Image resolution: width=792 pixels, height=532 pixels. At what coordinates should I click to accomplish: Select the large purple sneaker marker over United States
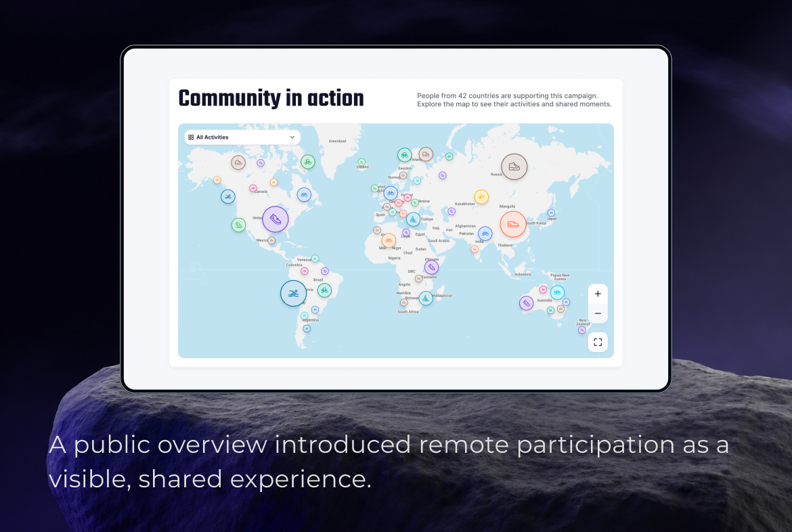point(276,219)
